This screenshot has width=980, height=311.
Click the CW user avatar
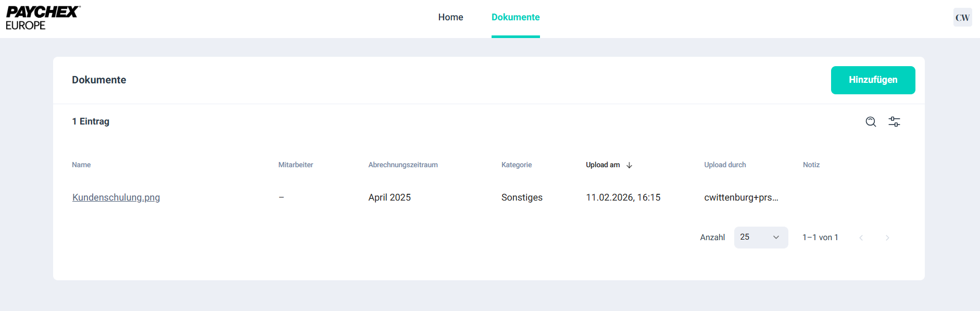click(x=962, y=18)
